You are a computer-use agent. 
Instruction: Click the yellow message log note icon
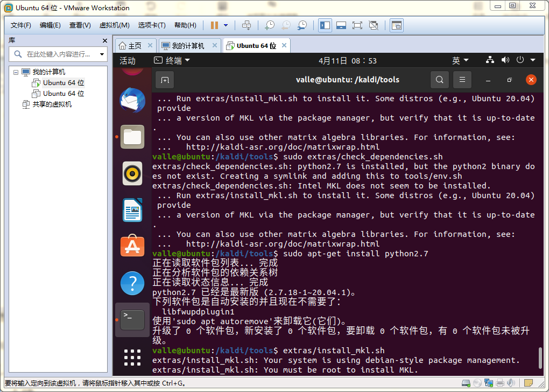pos(528,383)
